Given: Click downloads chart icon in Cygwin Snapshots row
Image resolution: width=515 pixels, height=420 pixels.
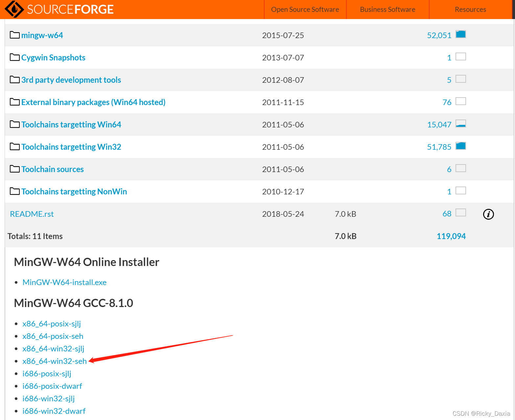Looking at the screenshot, I should 461,56.
